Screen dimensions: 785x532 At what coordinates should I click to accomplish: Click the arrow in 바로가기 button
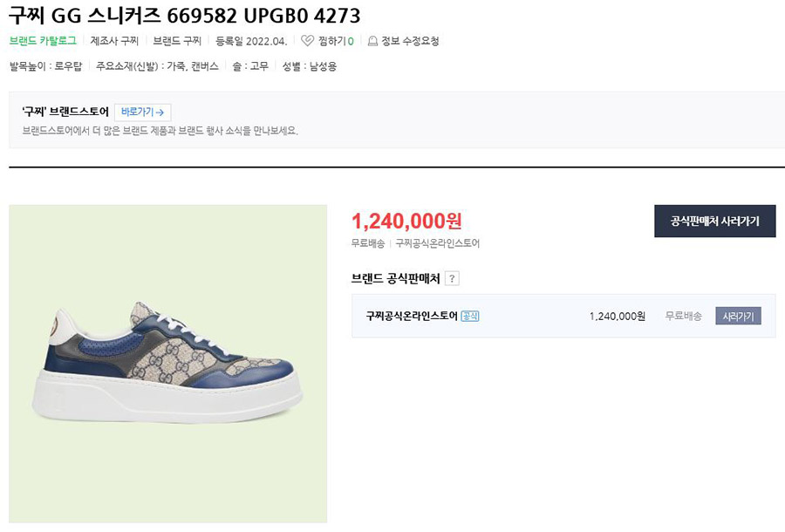point(160,113)
